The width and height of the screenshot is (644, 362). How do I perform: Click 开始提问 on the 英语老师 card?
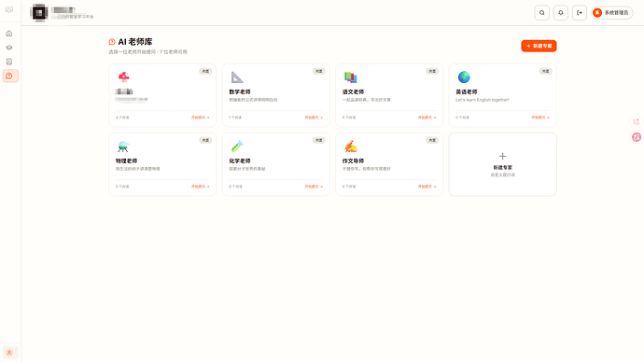pyautogui.click(x=540, y=118)
